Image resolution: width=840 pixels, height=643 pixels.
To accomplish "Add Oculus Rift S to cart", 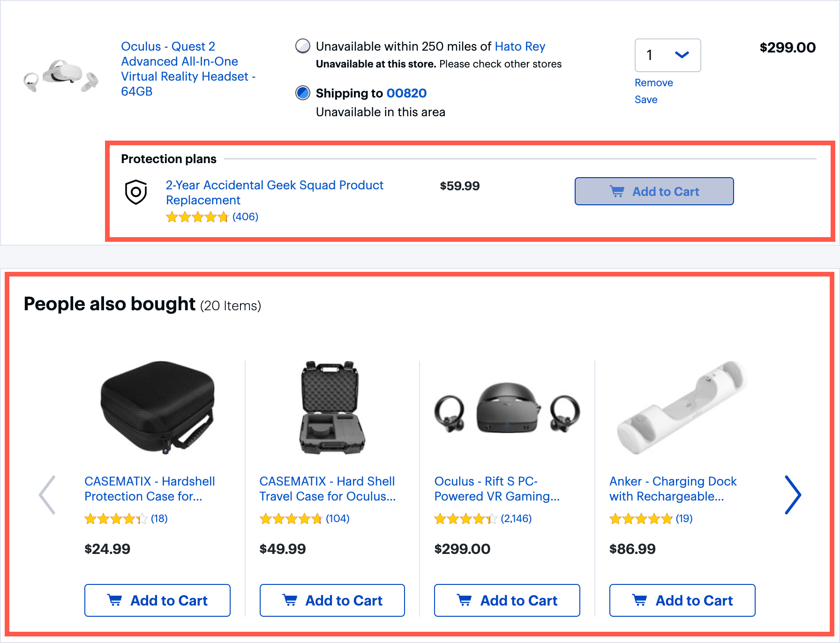I will click(507, 600).
